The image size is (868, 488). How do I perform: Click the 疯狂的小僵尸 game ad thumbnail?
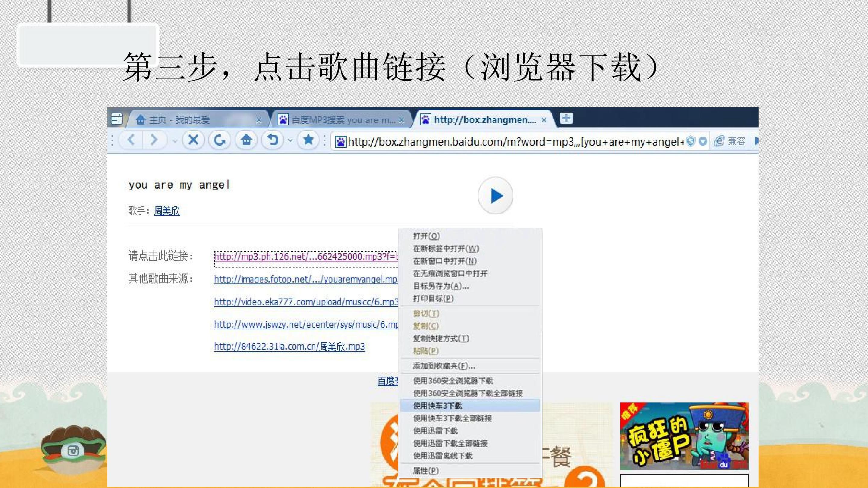point(684,436)
